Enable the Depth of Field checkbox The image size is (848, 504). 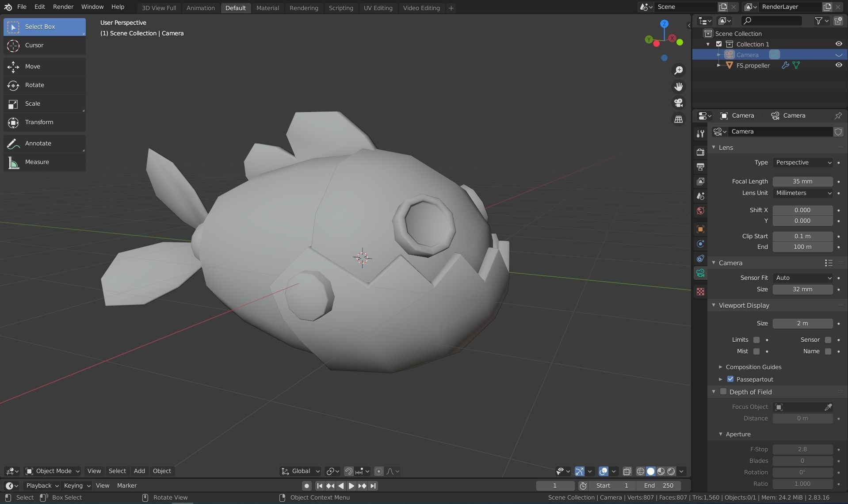click(x=723, y=392)
